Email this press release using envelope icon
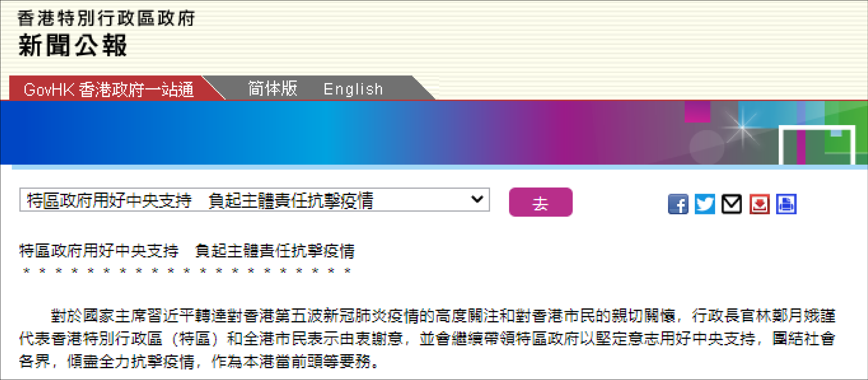Image resolution: width=868 pixels, height=380 pixels. (x=732, y=204)
